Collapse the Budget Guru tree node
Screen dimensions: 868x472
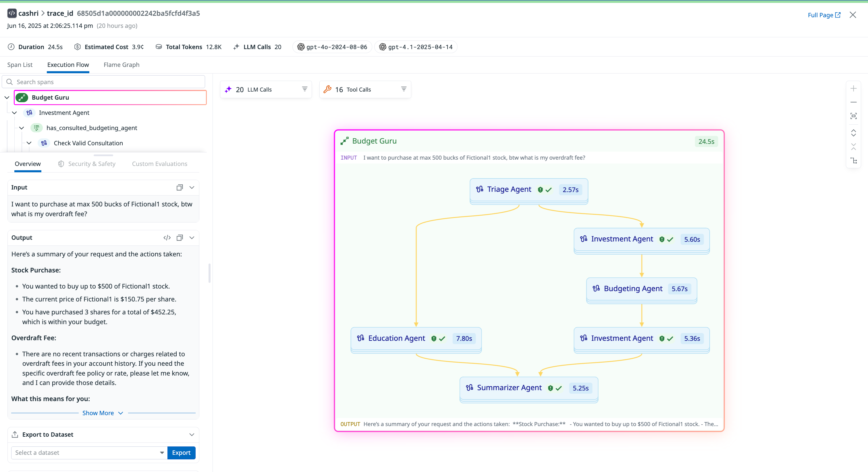(7, 98)
